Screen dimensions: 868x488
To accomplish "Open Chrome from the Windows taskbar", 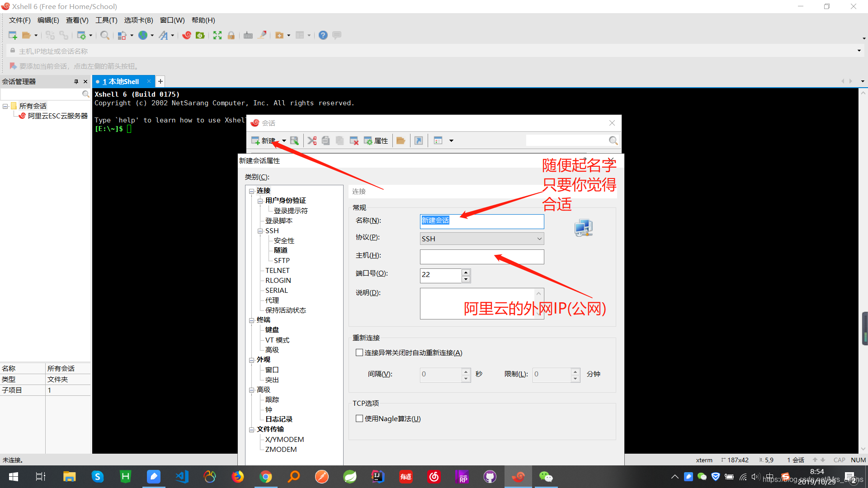I will (266, 477).
